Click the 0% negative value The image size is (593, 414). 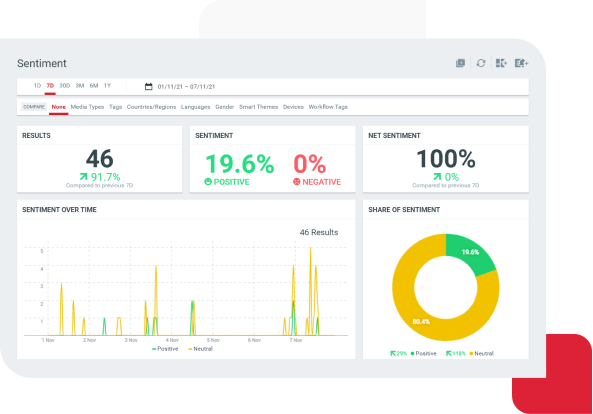(309, 164)
